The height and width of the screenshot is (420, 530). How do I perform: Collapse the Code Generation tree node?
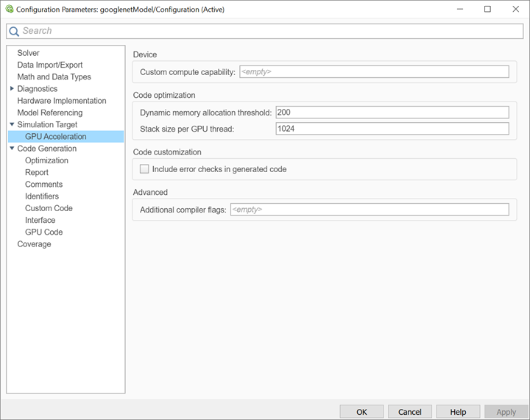coord(12,149)
